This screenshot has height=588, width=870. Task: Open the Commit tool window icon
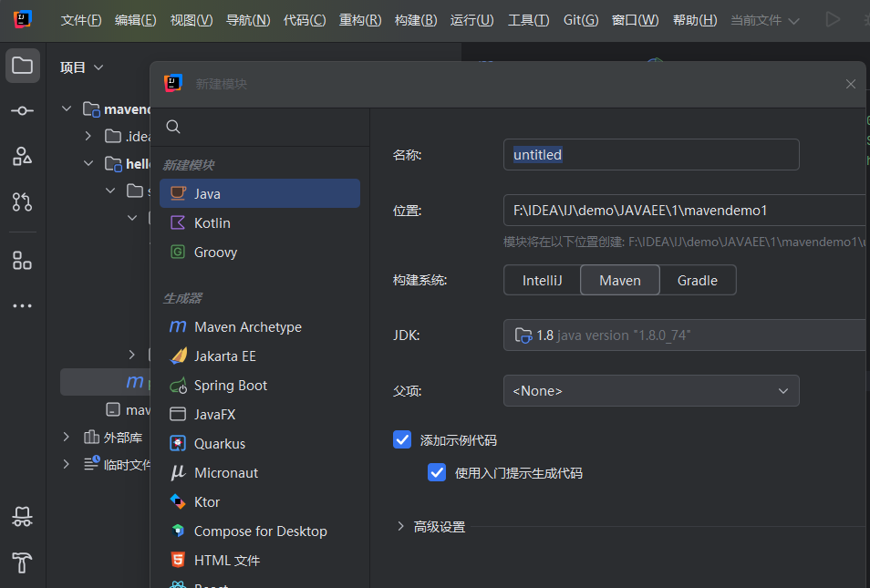[x=23, y=110]
